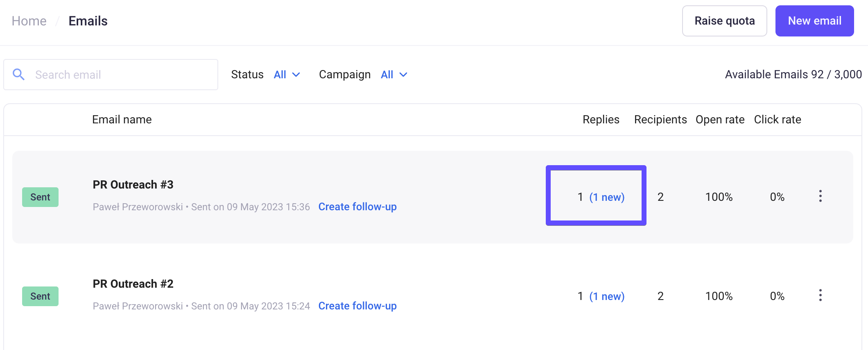868x350 pixels.
Task: Click the New email button
Action: pos(814,21)
